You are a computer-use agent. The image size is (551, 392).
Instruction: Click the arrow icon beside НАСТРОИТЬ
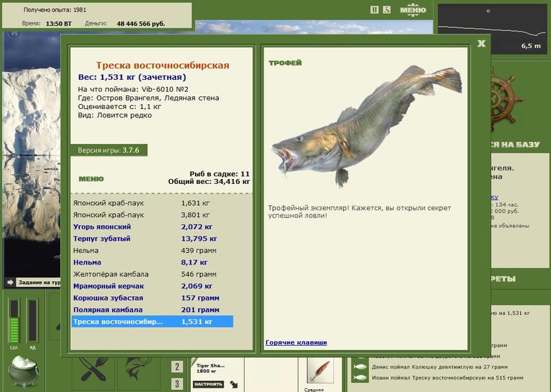tap(234, 384)
